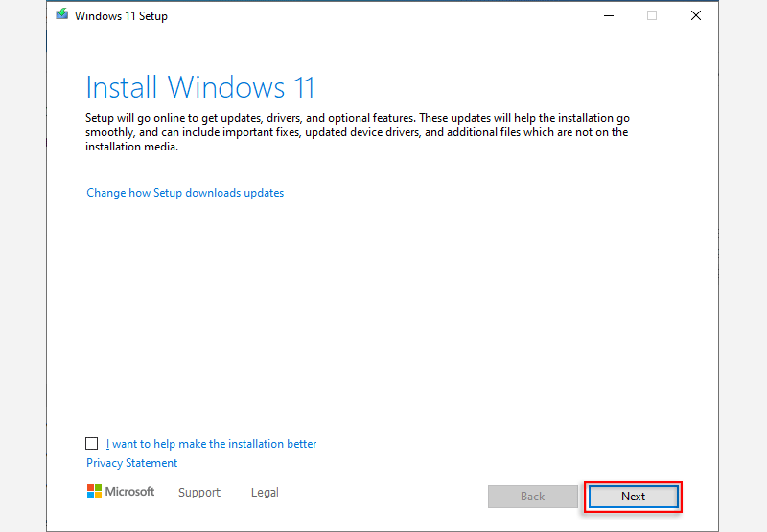Open the Support link
Screen dimensions: 767x532
(x=199, y=493)
